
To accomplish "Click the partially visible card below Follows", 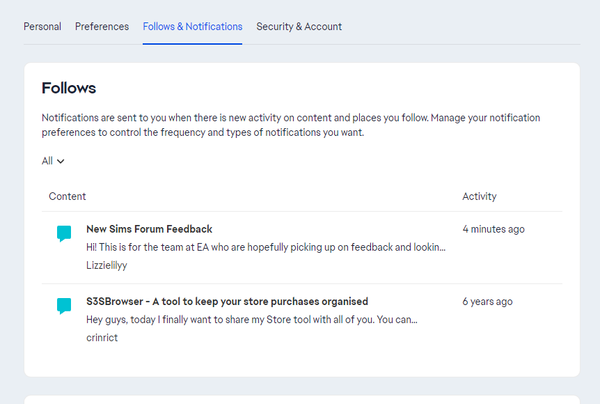I will point(300,399).
